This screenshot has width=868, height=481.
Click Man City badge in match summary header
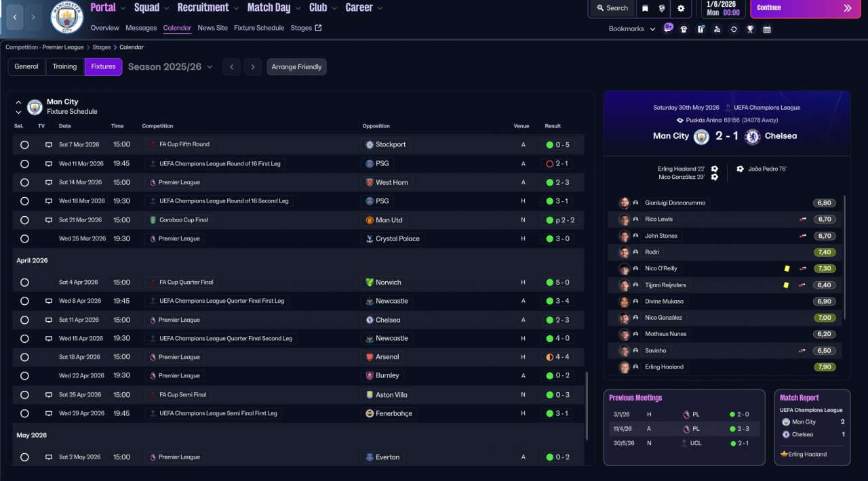point(701,136)
